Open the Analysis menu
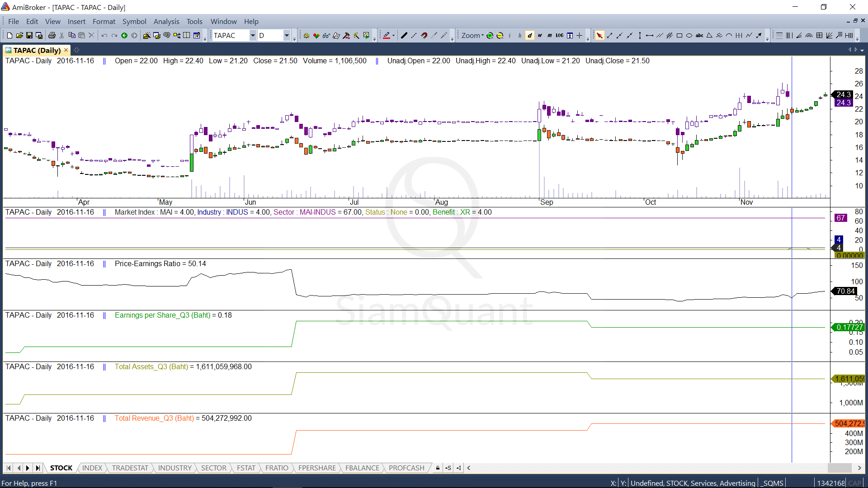 tap(166, 21)
